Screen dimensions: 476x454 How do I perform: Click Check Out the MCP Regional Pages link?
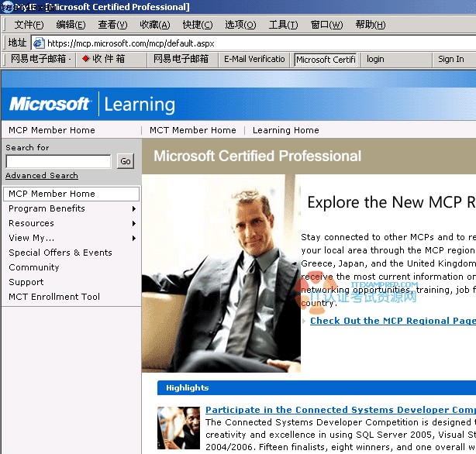392,321
